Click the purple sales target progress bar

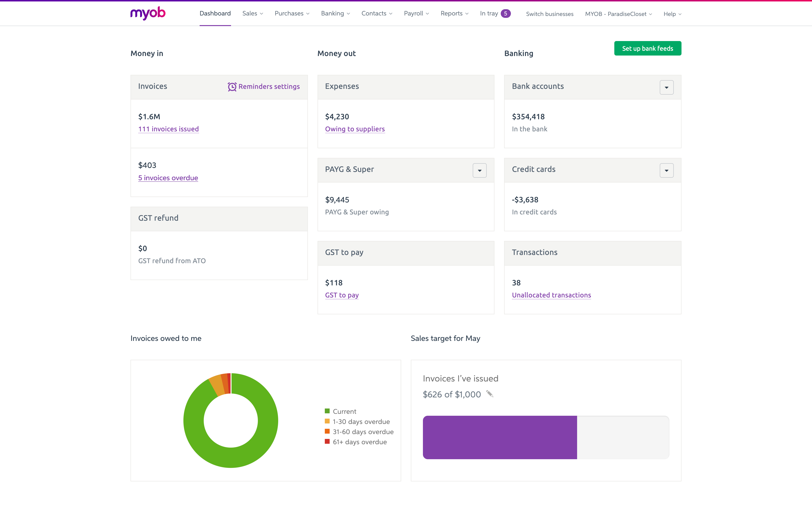point(500,437)
